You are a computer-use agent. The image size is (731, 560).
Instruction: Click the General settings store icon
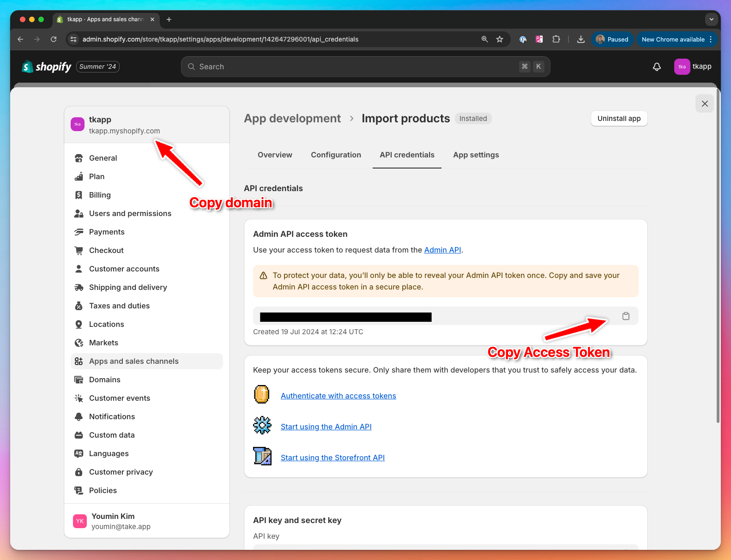click(x=79, y=158)
